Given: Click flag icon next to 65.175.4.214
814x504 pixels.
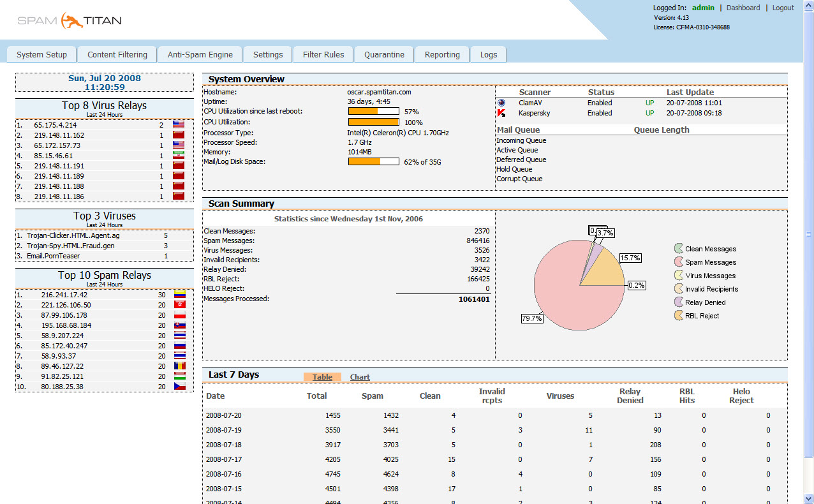Looking at the screenshot, I should click(179, 125).
